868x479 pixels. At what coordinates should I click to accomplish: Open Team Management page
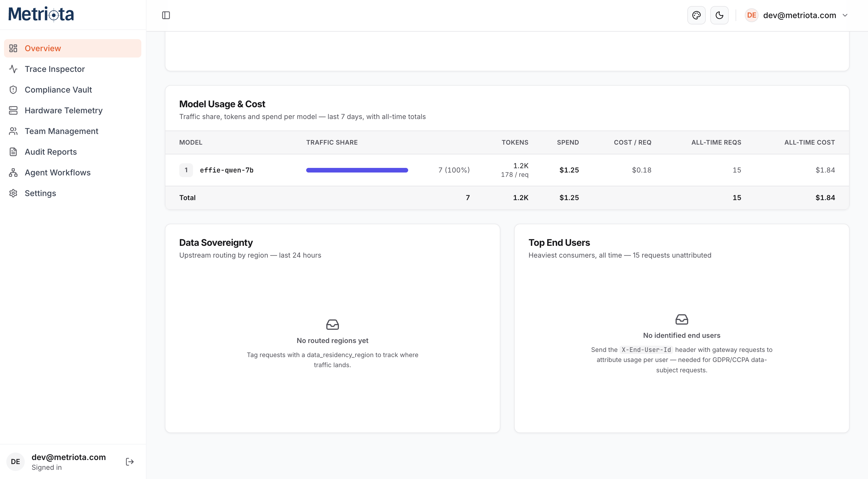72,131
